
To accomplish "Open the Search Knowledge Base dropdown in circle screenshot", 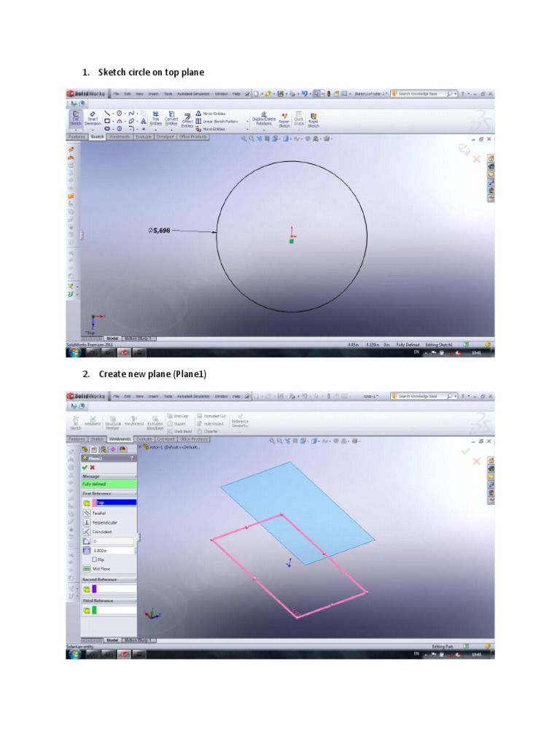I will (456, 94).
